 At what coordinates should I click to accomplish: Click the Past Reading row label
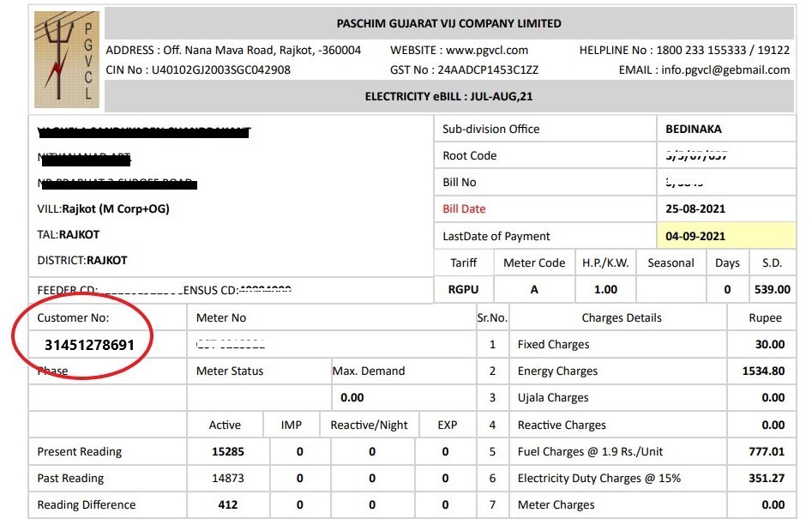click(70, 478)
